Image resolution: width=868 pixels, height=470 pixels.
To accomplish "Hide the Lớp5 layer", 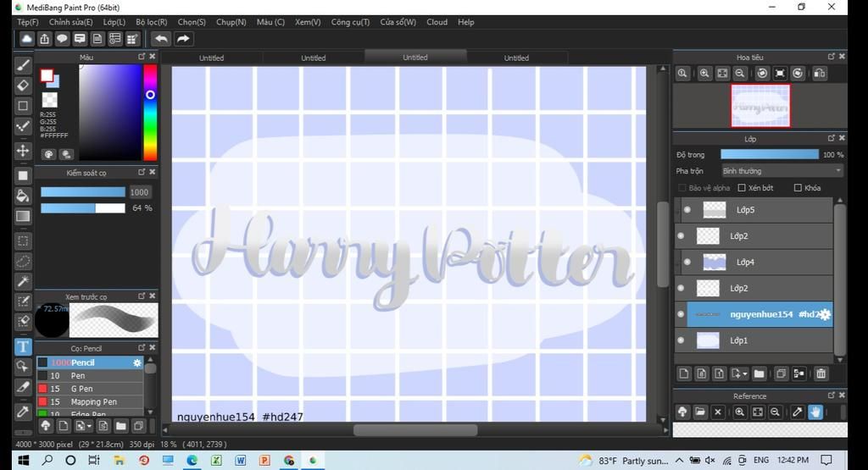I will [687, 209].
